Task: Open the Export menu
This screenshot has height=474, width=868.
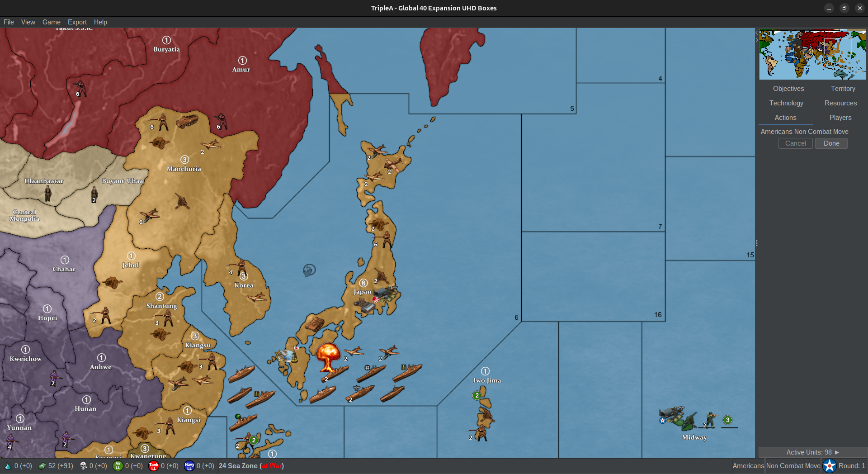Action: click(x=77, y=22)
